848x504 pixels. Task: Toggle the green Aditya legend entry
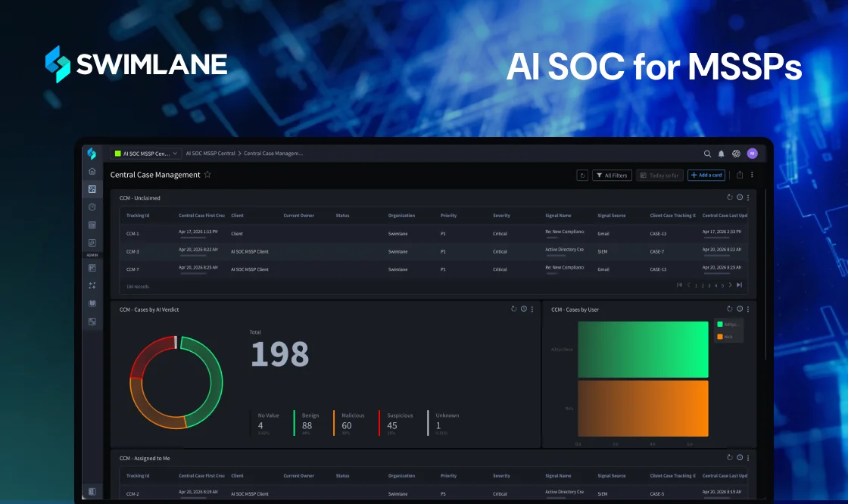coord(728,325)
